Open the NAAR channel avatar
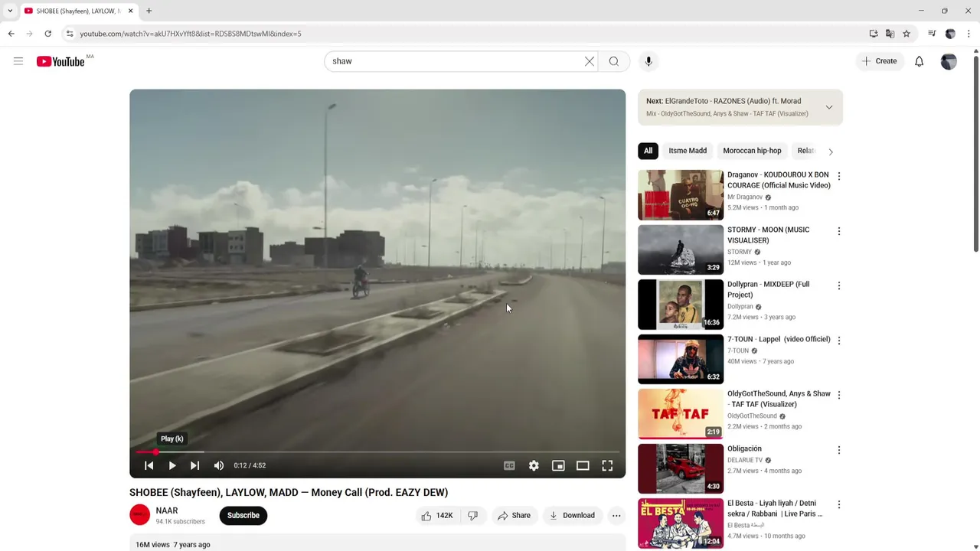980x551 pixels. click(139, 515)
